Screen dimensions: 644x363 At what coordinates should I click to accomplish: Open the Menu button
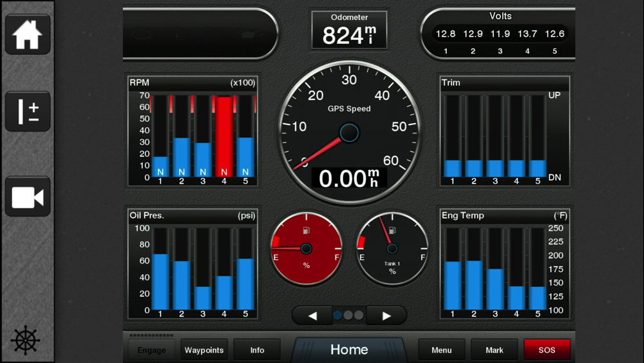click(x=442, y=350)
